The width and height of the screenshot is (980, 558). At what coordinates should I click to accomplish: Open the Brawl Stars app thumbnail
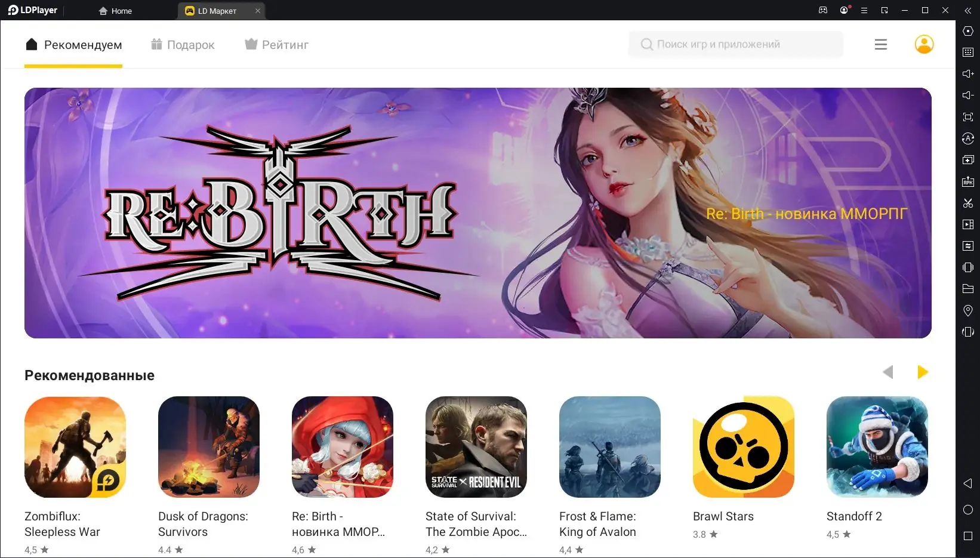[744, 447]
